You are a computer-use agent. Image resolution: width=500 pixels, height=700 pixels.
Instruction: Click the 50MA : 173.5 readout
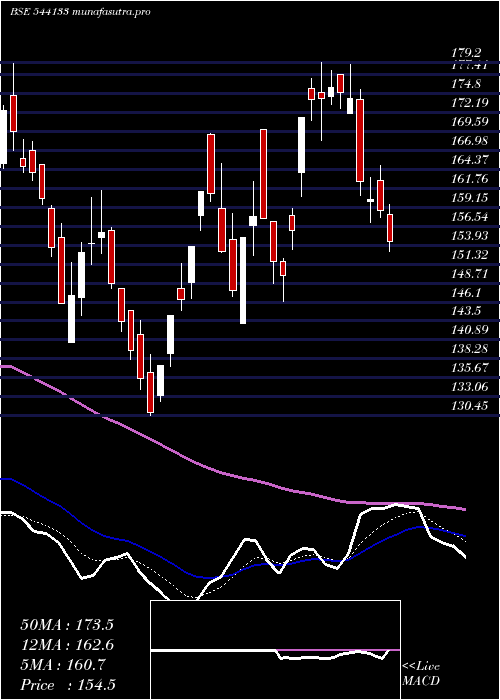tap(67, 625)
